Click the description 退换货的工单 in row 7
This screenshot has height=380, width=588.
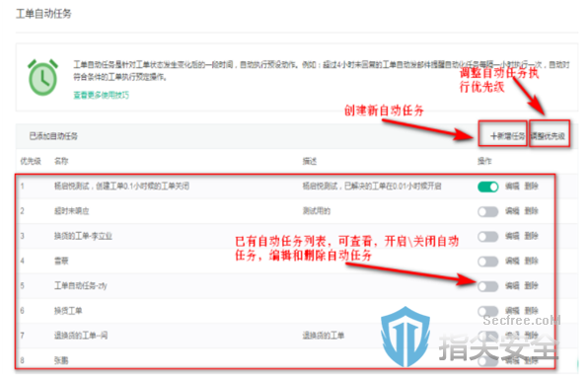324,336
